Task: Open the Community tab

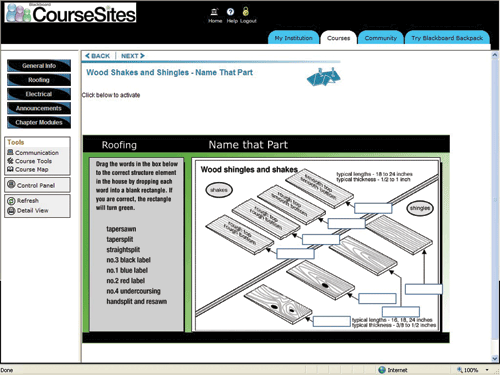Action: pos(381,38)
